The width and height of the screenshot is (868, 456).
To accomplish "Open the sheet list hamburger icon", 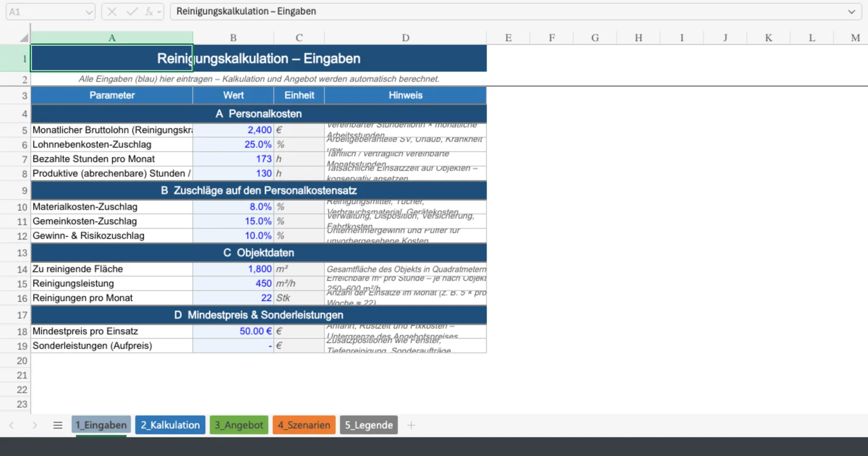I will coord(58,425).
